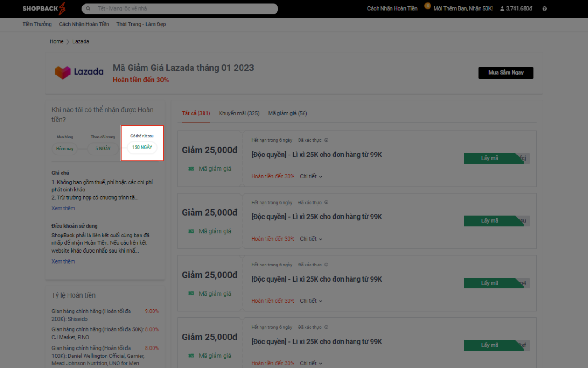Open help via the question mark icon
The width and height of the screenshot is (588, 368).
tap(544, 9)
